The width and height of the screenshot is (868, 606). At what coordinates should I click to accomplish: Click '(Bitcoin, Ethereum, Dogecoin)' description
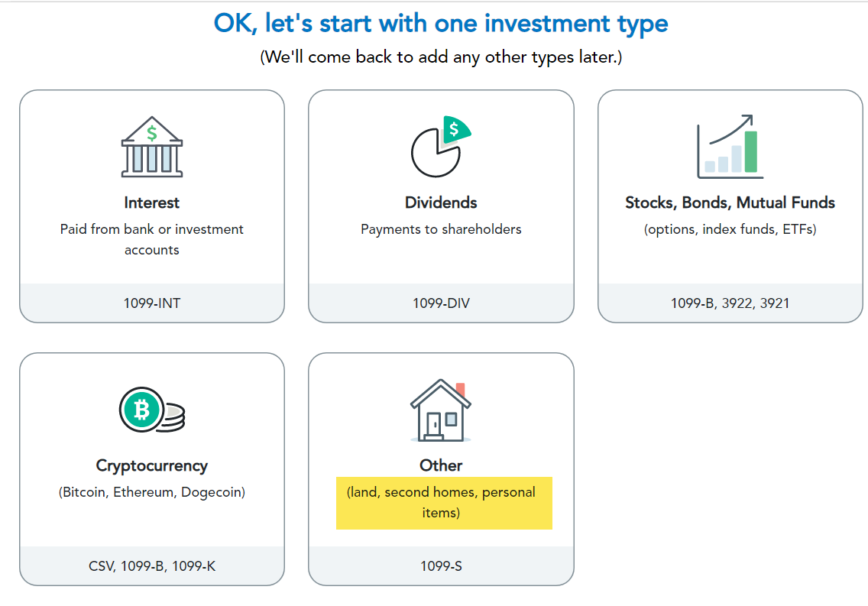pos(151,492)
